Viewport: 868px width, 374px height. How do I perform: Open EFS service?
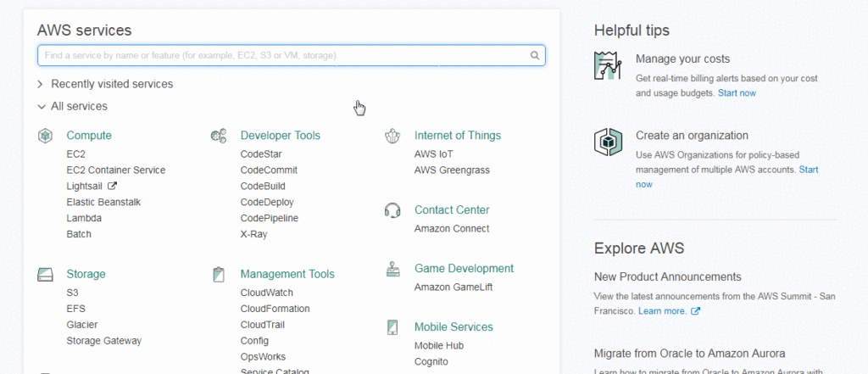(75, 309)
